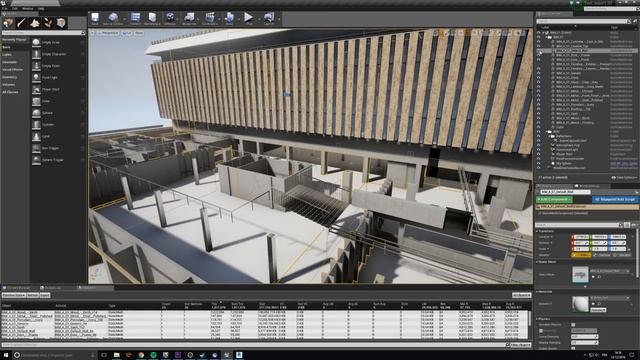Viewport: 640px width, 360px height.
Task: Select the Paint mode brush icon
Action: tap(21, 23)
